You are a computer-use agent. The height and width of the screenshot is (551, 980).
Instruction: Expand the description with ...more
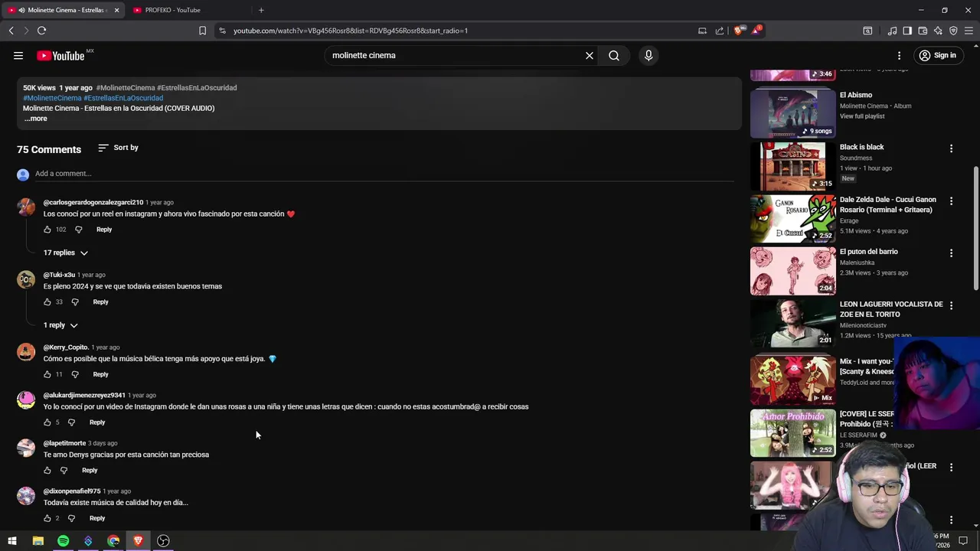[x=35, y=119]
